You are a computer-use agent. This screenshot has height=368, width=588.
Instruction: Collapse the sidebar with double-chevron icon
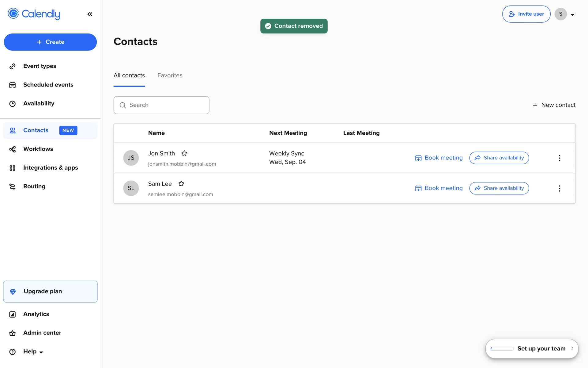90,14
